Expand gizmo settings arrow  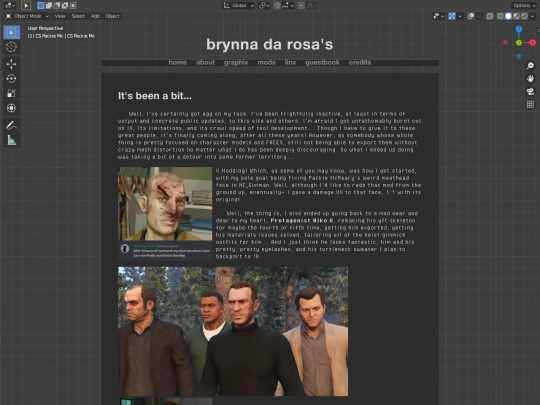pos(460,16)
